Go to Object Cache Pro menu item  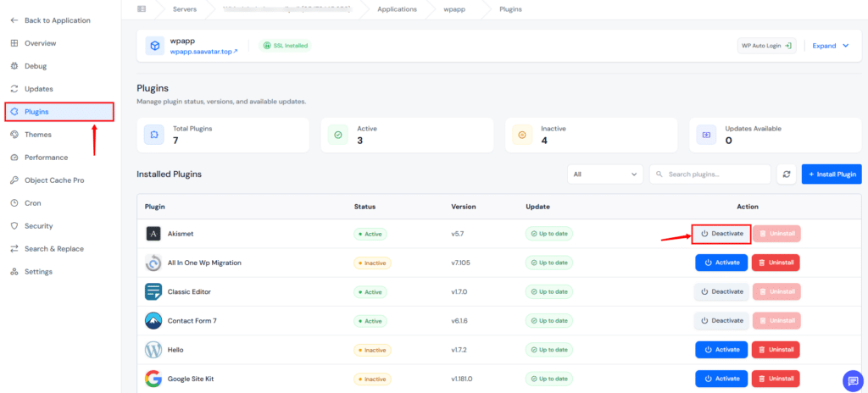click(54, 180)
